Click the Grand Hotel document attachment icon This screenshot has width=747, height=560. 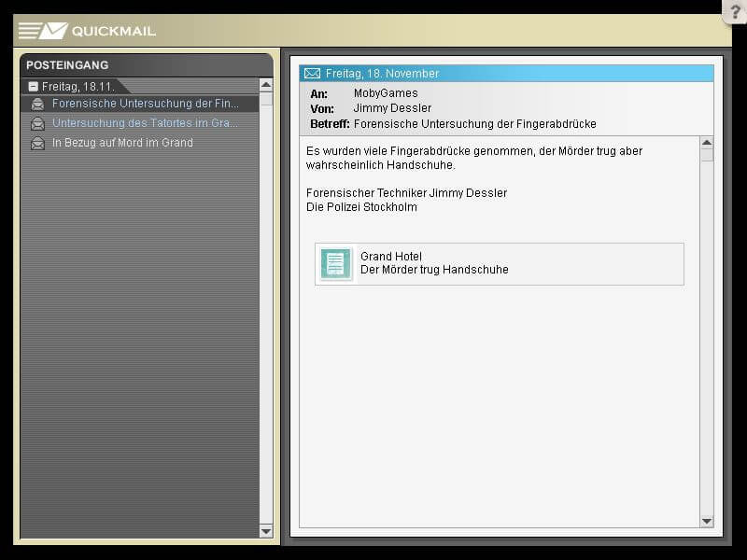click(335, 263)
